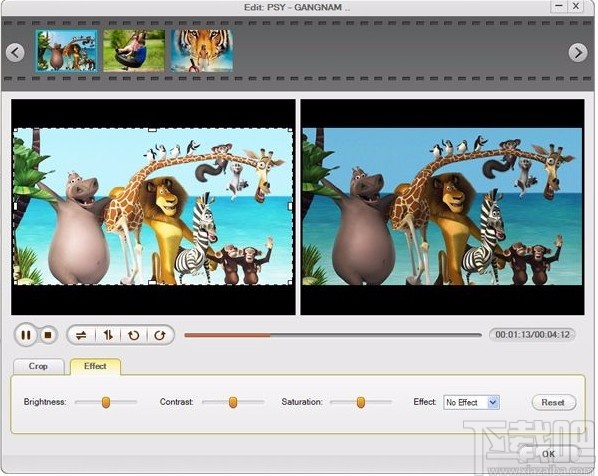Close the Edit window

(x=576, y=6)
